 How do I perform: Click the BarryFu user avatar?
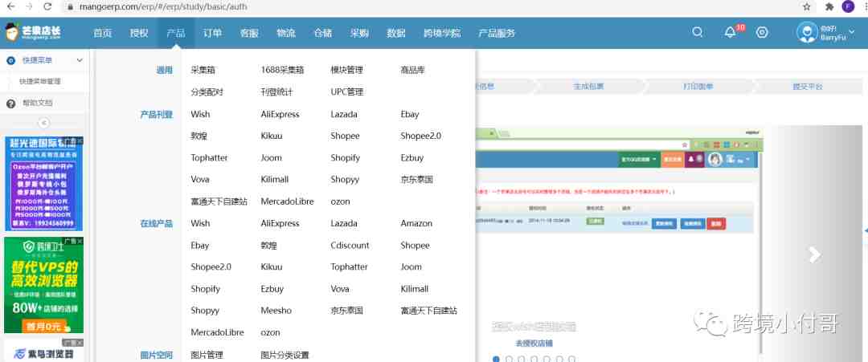806,33
